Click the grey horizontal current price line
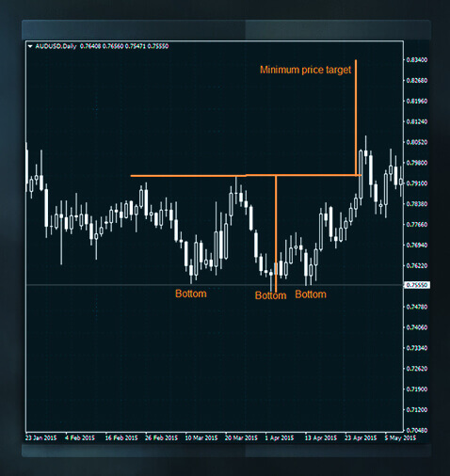 pos(215,285)
